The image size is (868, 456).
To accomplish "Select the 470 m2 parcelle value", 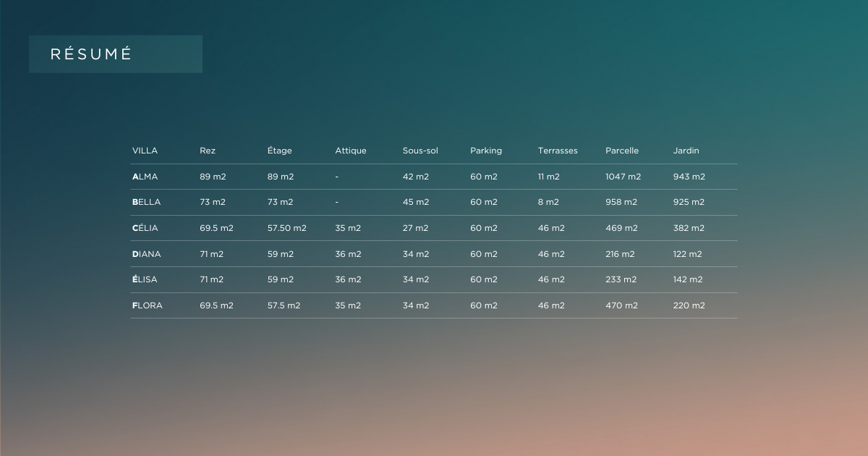I will point(621,305).
